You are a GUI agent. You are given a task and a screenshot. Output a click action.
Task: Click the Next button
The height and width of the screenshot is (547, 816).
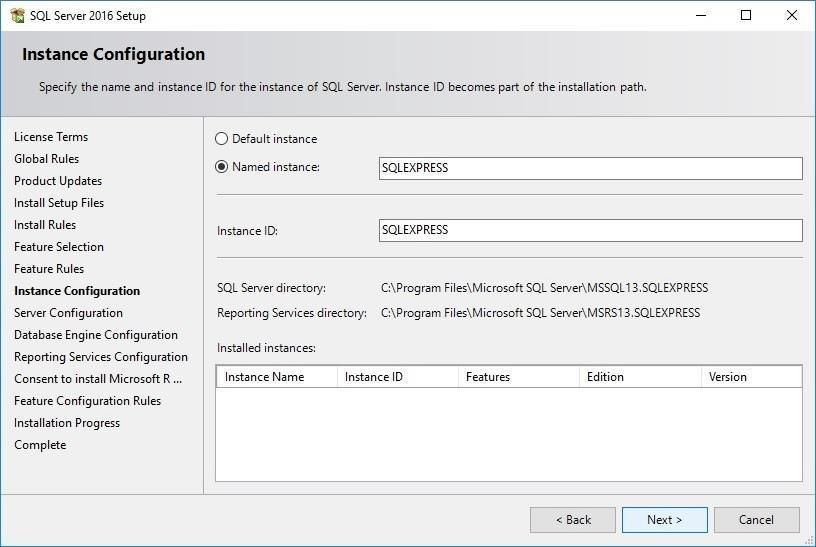[664, 520]
